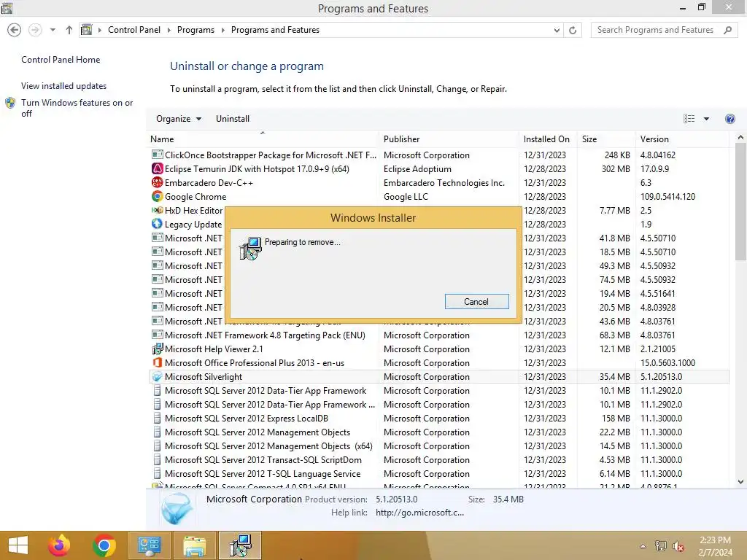This screenshot has height=560, width=747.
Task: Select ClickOnce Bootstrapper Package icon
Action: [158, 155]
